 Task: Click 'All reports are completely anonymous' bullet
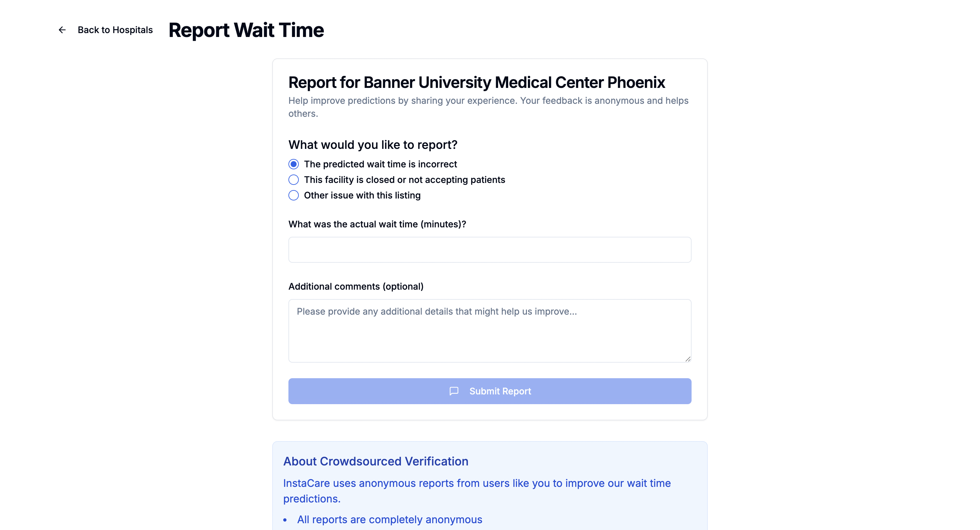(x=390, y=519)
